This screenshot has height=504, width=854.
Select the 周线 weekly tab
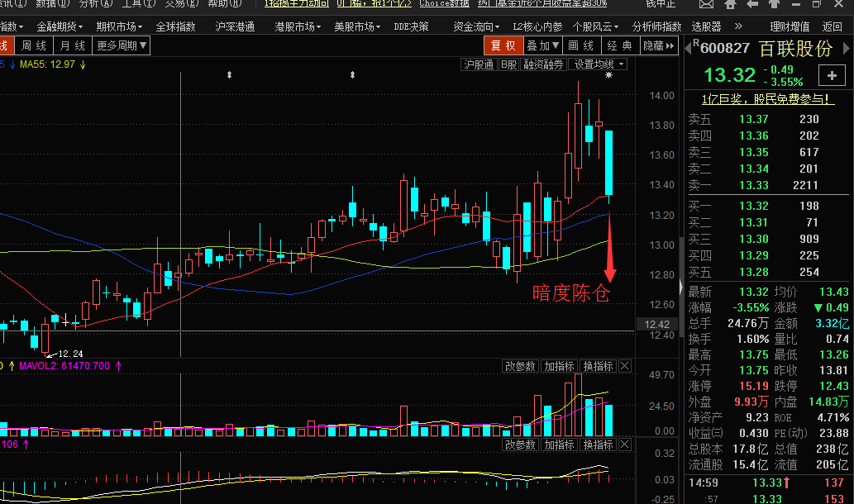tap(34, 45)
